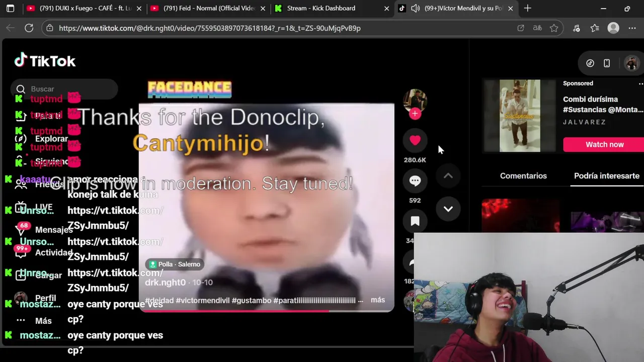This screenshot has height=362, width=644.
Task: Follow creator with the plus badge
Action: (x=415, y=114)
